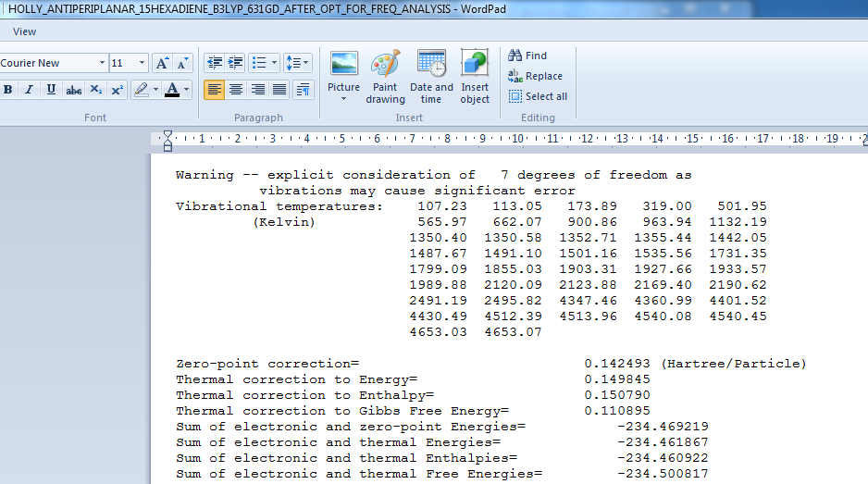Click the value -234.500817
Viewport: 868px width, 484px height.
[663, 474]
